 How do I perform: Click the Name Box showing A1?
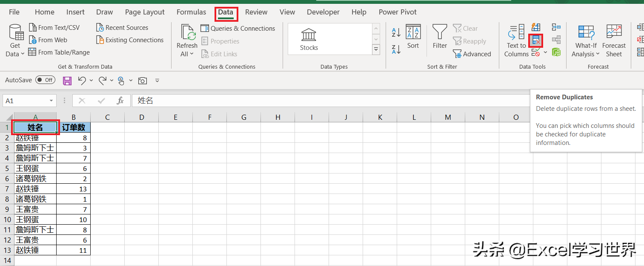click(25, 101)
